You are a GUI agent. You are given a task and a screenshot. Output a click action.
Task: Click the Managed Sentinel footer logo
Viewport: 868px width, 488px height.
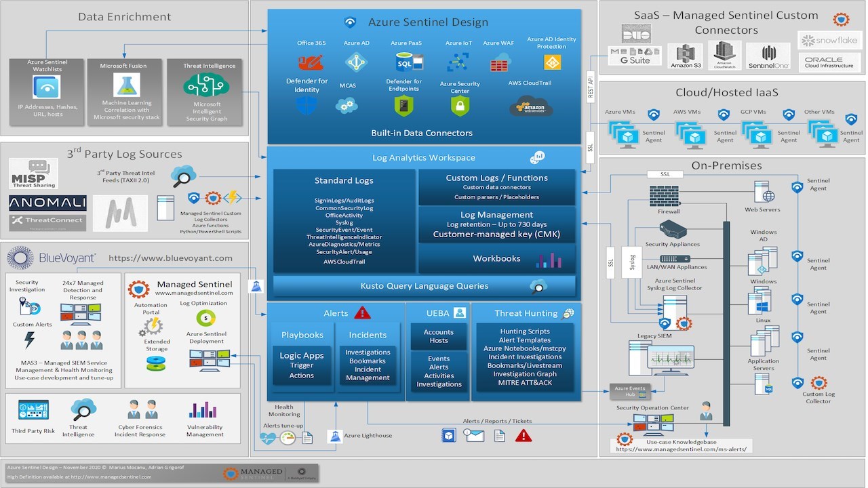(252, 473)
